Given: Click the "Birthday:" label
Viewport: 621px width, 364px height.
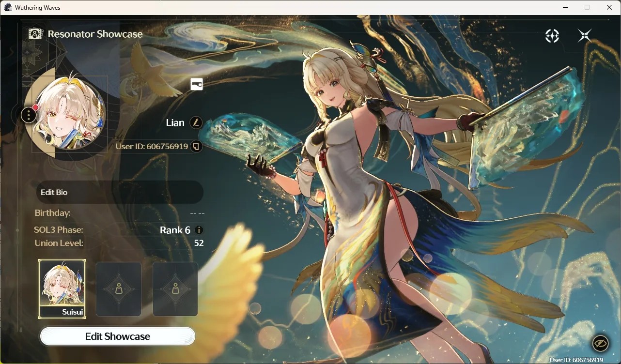Looking at the screenshot, I should (53, 213).
